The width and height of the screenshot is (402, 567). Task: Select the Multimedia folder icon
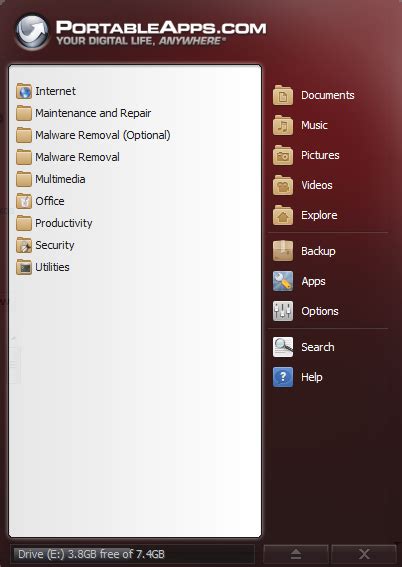(24, 179)
